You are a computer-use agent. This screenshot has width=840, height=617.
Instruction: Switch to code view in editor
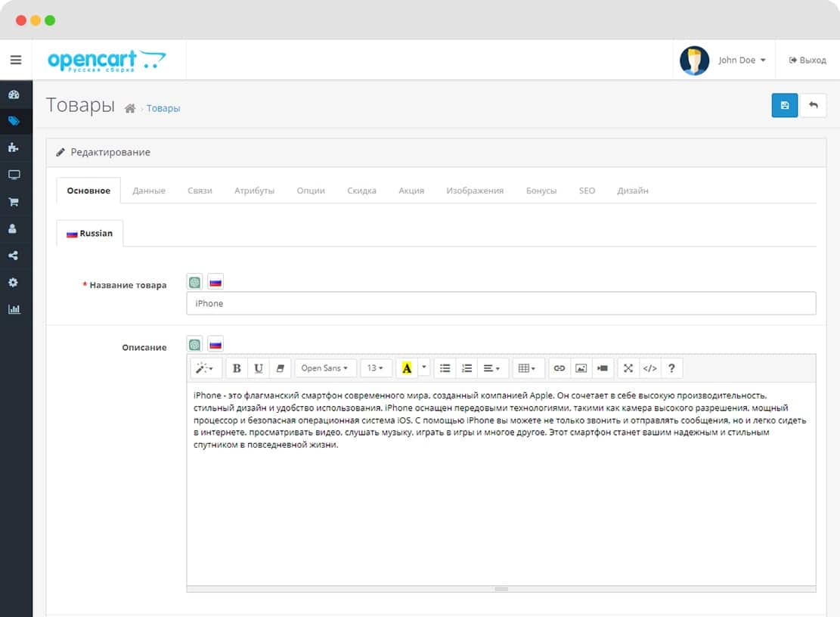pyautogui.click(x=649, y=368)
